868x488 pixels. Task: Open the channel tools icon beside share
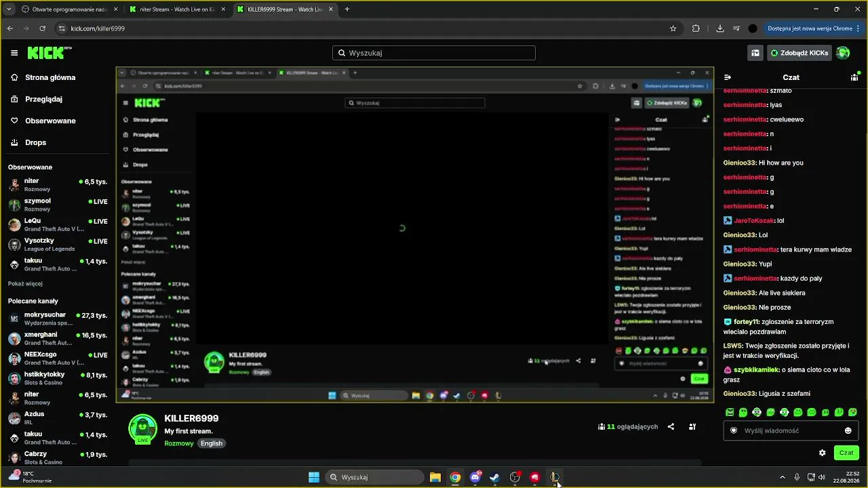click(692, 427)
